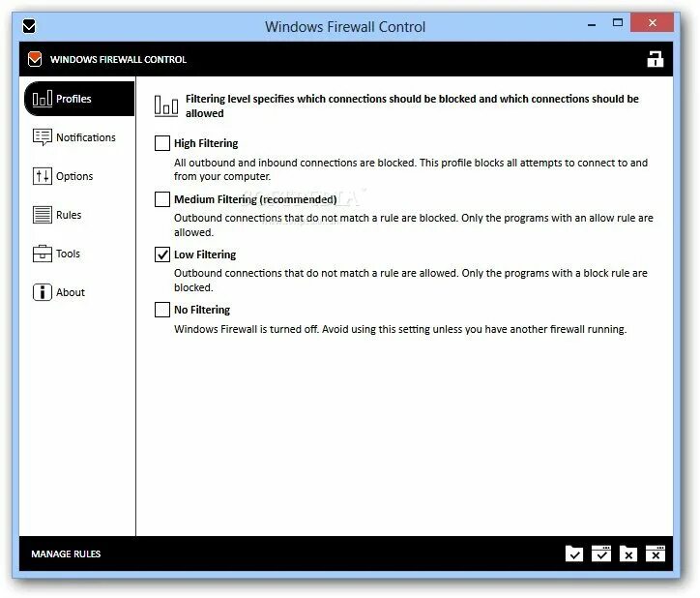Go to the Rules tab
Viewport: 700px width, 598px height.
click(x=57, y=215)
